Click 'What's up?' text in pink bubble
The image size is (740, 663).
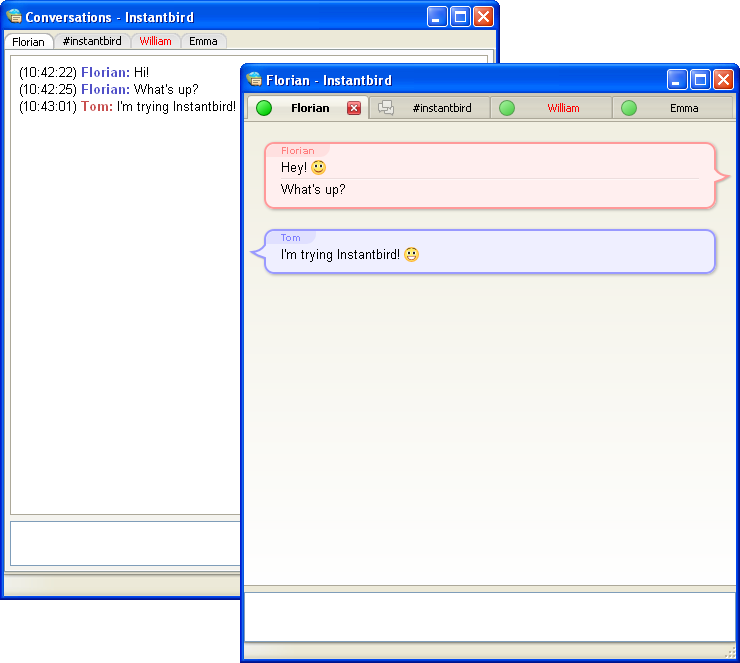click(313, 189)
